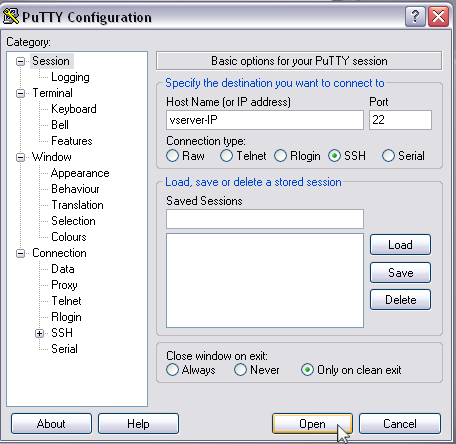
Task: Click the Load session button
Action: coord(400,245)
